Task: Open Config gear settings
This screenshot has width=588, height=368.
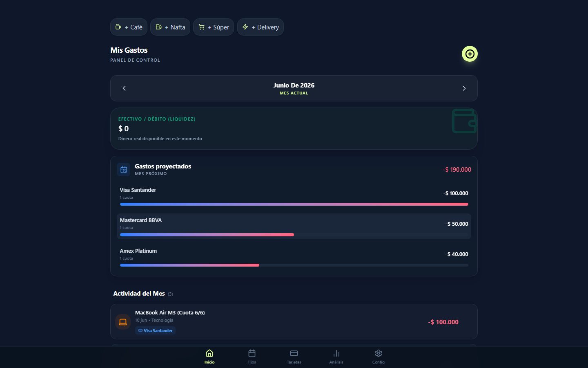Action: pyautogui.click(x=379, y=357)
